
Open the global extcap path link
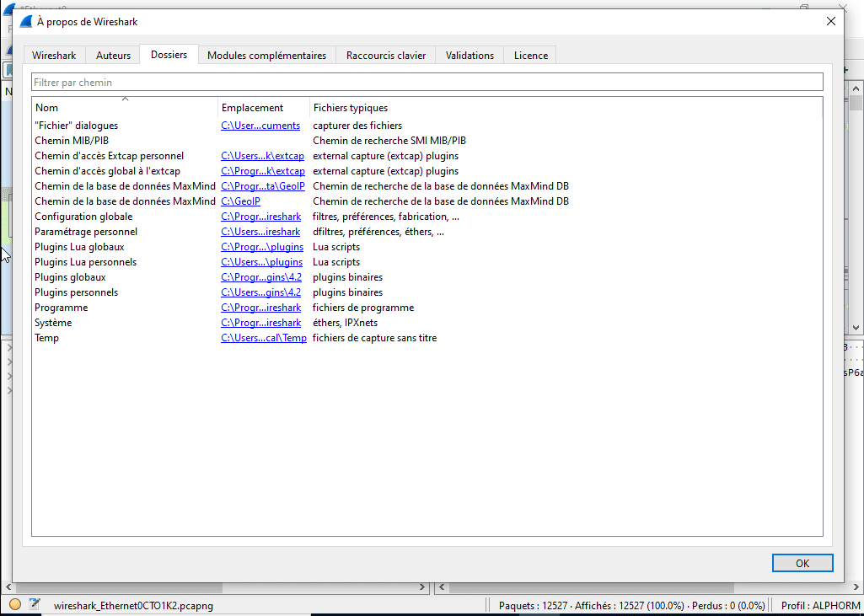(x=263, y=171)
